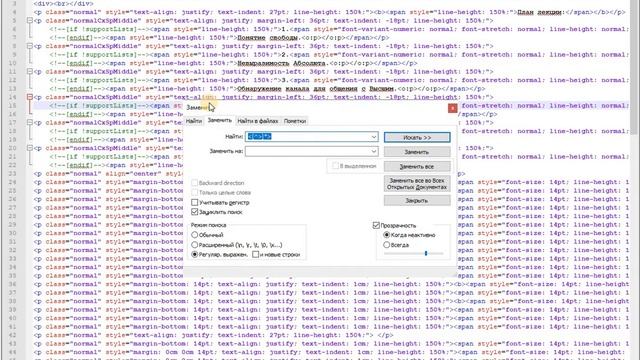Switch to the Найти tab
640x360 pixels.
tap(194, 121)
